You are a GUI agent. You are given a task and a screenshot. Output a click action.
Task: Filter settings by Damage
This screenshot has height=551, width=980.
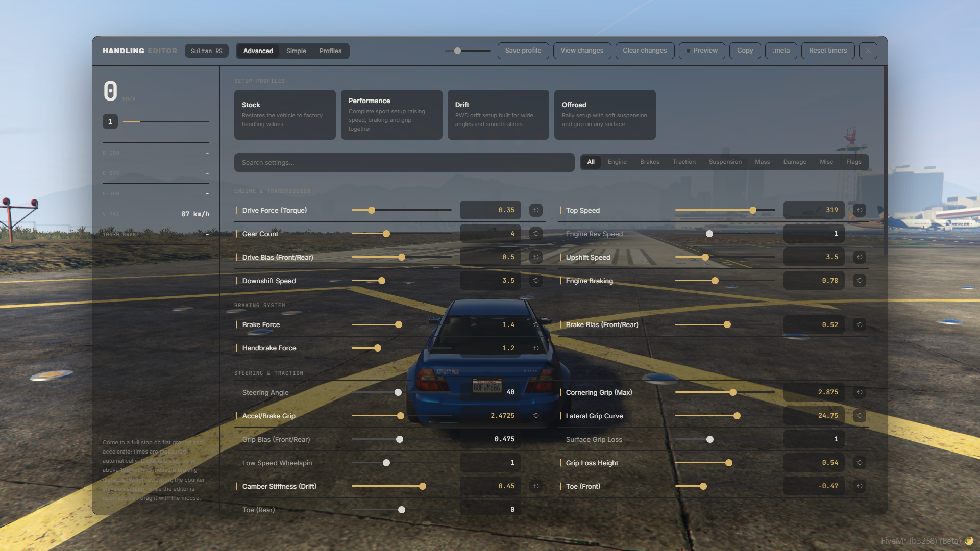coord(795,162)
